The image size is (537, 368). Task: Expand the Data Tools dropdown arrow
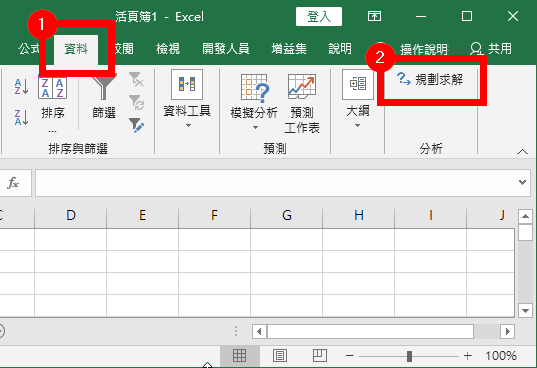tap(188, 126)
